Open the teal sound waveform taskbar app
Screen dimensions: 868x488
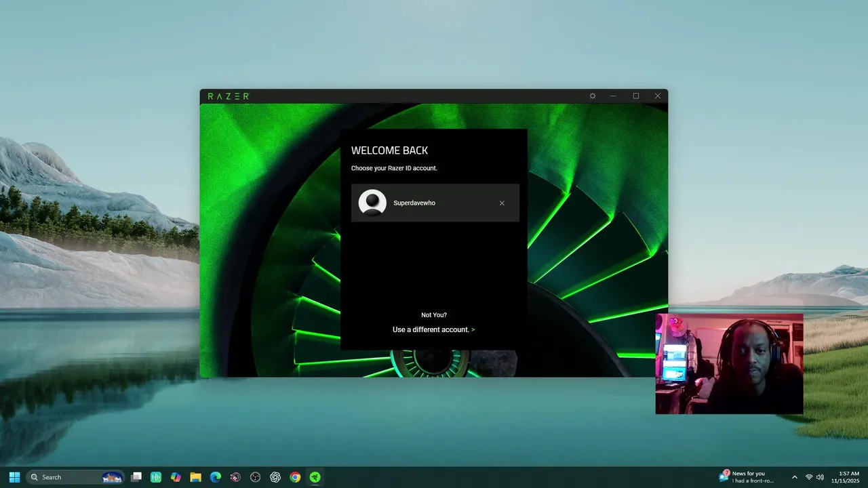(156, 477)
